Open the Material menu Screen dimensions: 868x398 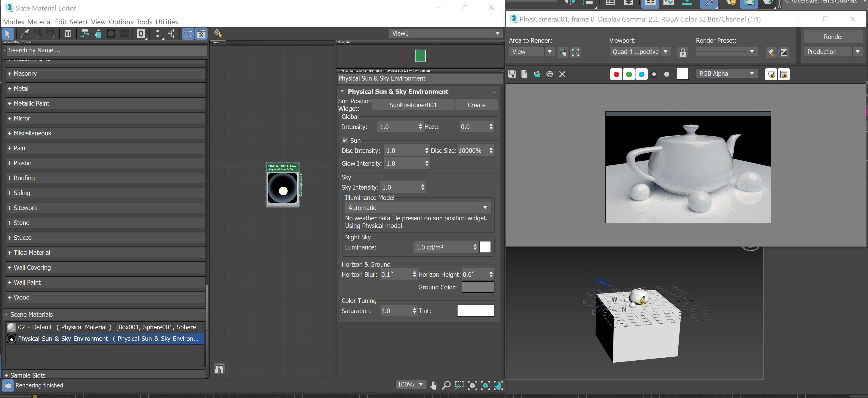(39, 22)
